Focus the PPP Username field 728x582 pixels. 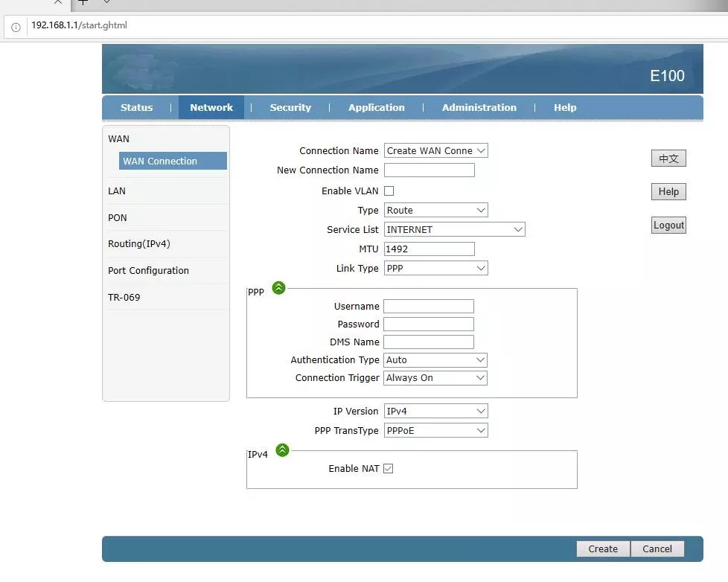coord(429,307)
